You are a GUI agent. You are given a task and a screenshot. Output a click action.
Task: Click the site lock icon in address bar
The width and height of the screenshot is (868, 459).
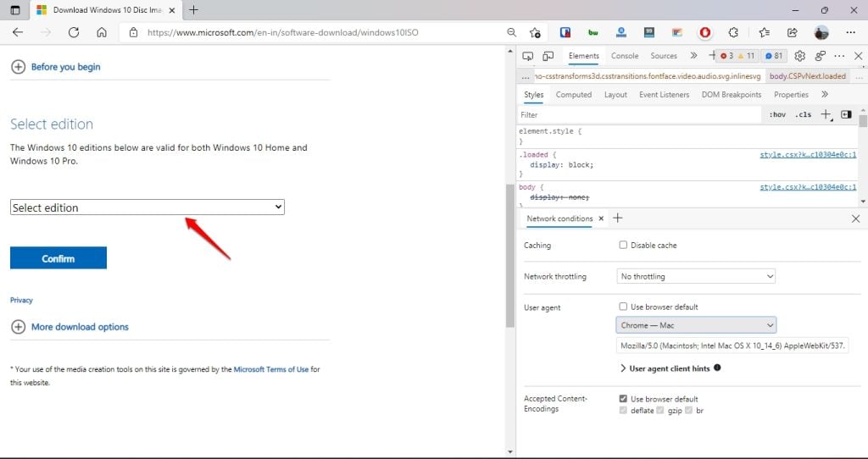[x=133, y=33]
